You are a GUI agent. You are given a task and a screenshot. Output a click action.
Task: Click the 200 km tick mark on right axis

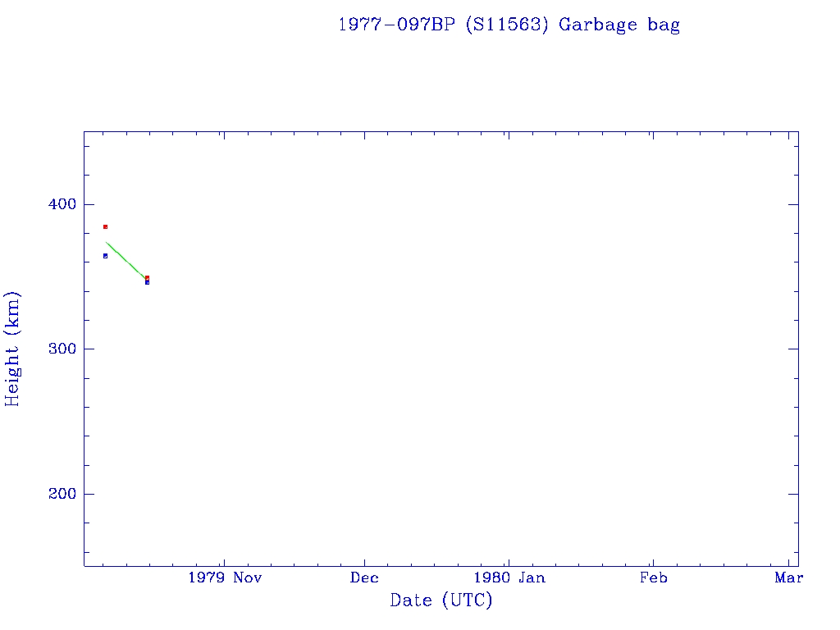point(793,494)
